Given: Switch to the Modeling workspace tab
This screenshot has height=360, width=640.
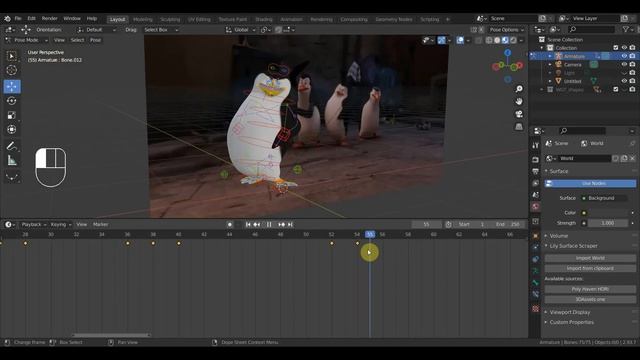Looking at the screenshot, I should pyautogui.click(x=143, y=19).
